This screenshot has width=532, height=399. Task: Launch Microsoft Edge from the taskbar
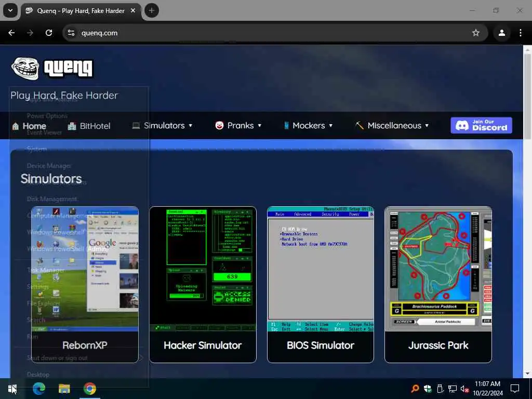pos(38,389)
